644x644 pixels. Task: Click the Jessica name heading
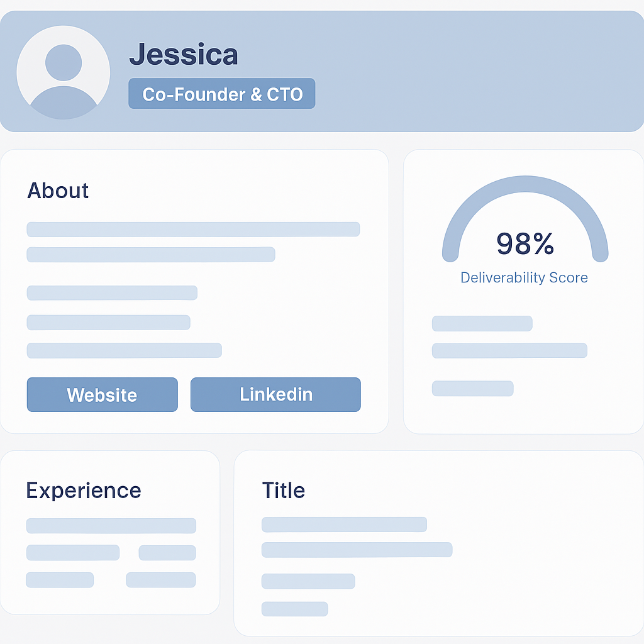pyautogui.click(x=184, y=54)
